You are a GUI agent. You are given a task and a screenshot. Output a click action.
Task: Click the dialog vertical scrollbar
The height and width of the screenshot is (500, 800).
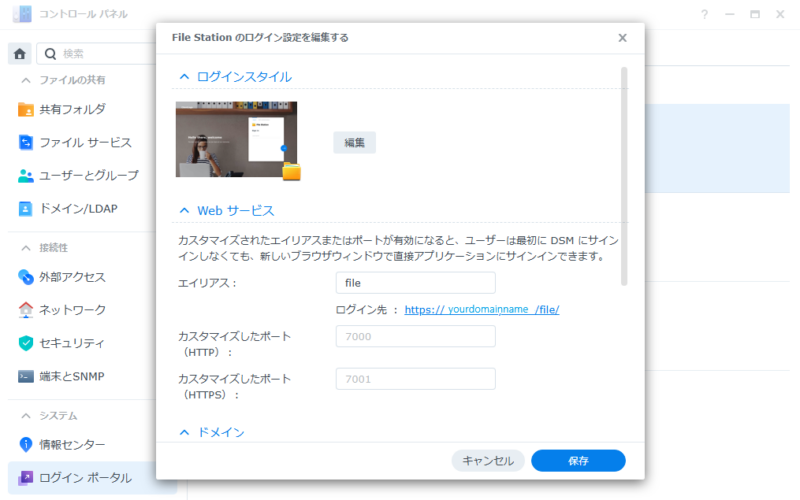click(624, 176)
